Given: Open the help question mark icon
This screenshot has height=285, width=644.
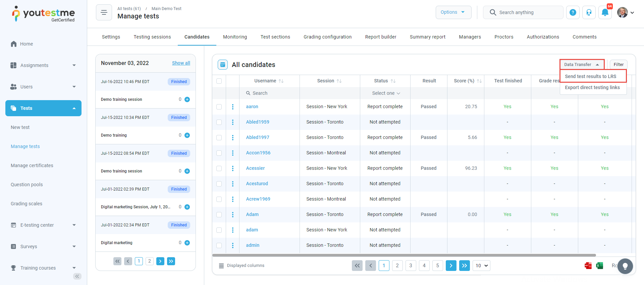Looking at the screenshot, I should [573, 12].
